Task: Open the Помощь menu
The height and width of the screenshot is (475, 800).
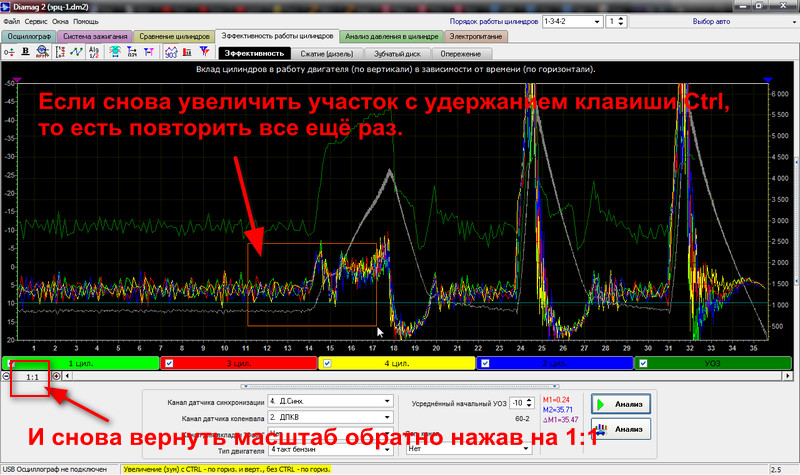Action: pyautogui.click(x=86, y=21)
